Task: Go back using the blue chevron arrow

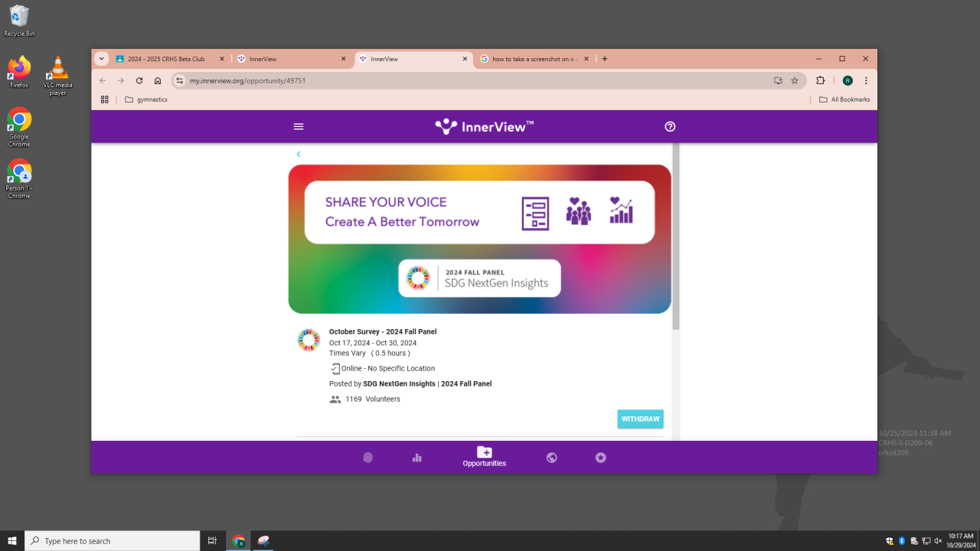Action: 299,155
